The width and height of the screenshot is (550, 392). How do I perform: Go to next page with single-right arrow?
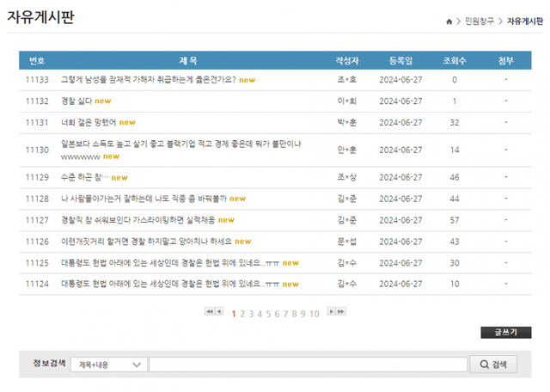332,312
